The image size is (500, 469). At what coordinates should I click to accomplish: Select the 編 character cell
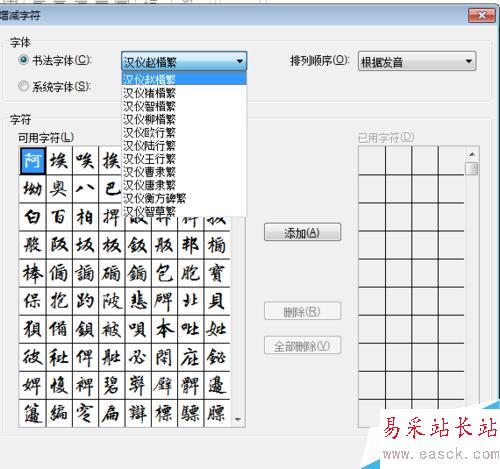[x=59, y=414]
